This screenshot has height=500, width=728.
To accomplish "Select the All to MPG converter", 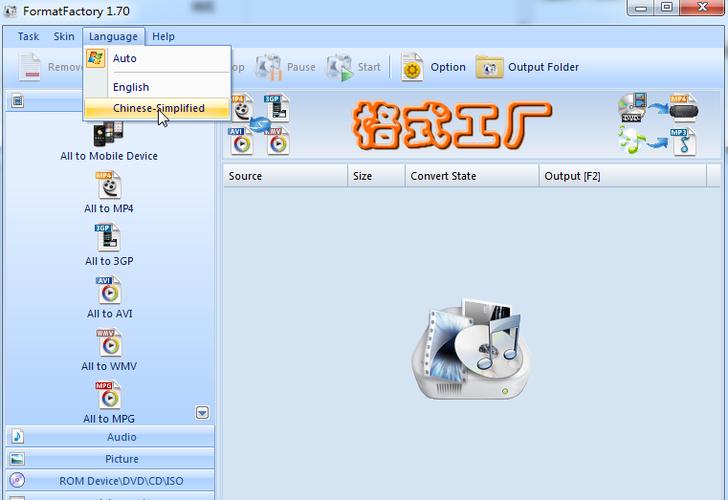I will coord(109,396).
